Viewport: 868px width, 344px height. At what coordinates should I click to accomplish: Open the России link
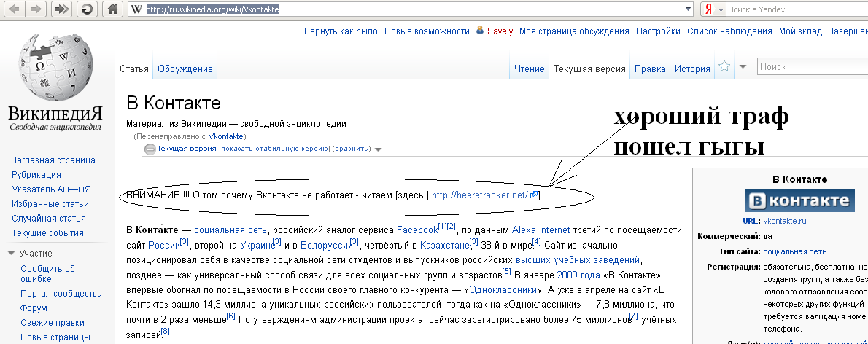click(x=164, y=245)
